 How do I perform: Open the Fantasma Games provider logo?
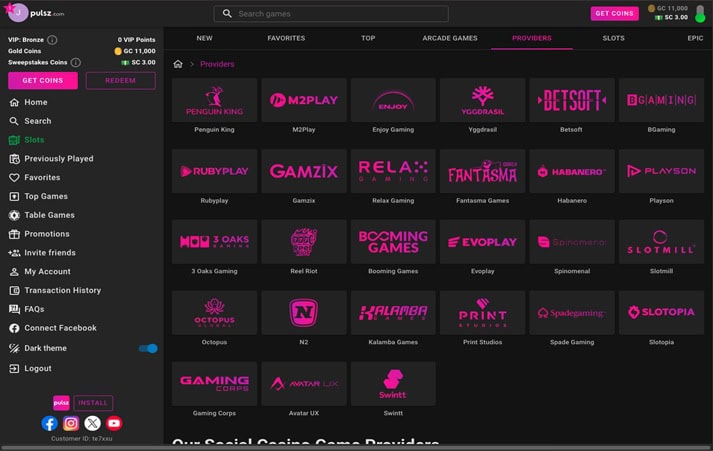click(482, 171)
